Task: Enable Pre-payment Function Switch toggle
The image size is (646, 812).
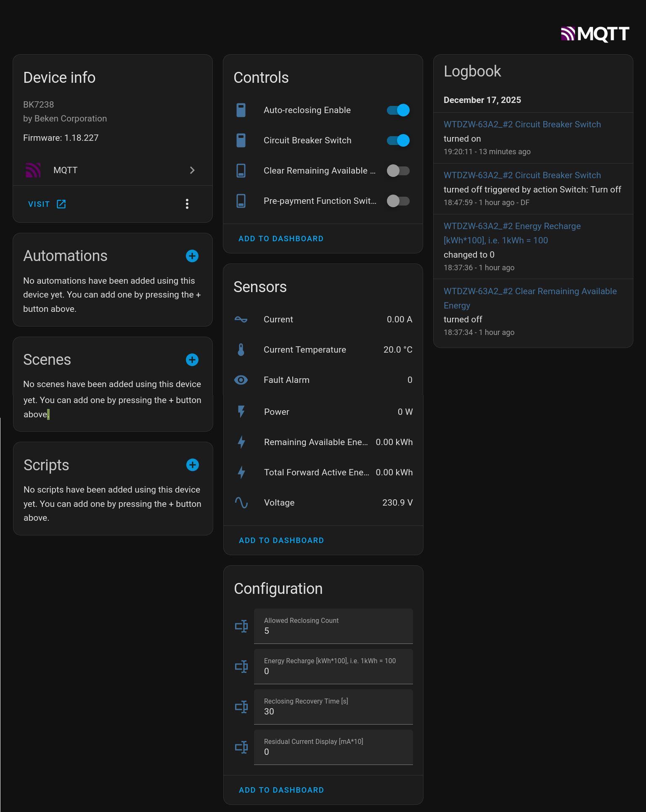Action: 398,201
